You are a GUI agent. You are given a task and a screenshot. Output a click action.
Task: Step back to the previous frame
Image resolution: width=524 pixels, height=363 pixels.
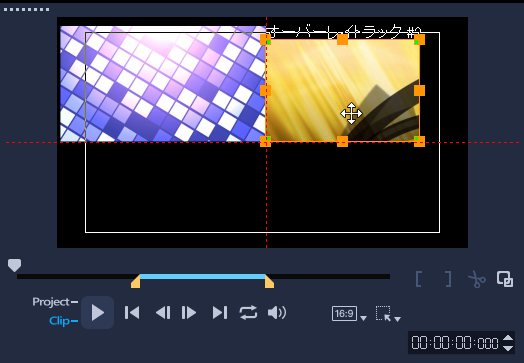click(163, 313)
